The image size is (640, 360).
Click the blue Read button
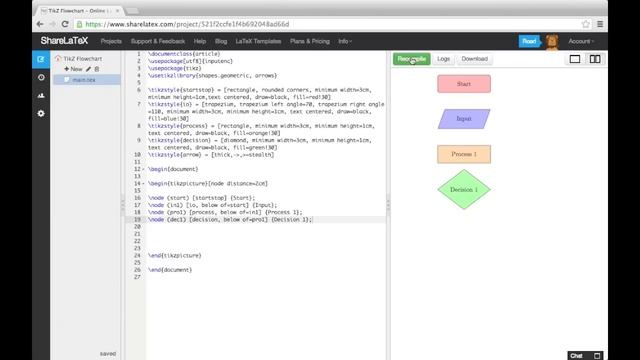coord(529,41)
